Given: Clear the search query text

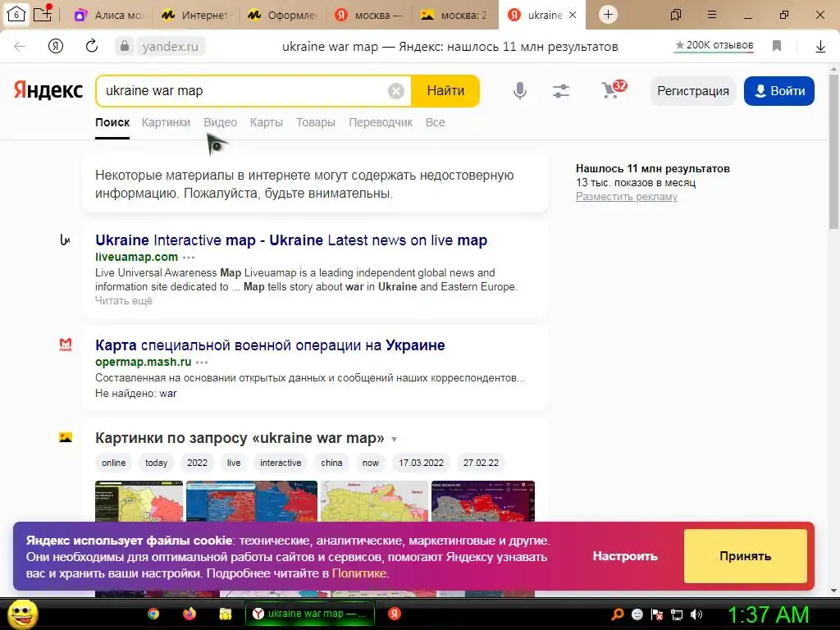Looking at the screenshot, I should tap(396, 91).
